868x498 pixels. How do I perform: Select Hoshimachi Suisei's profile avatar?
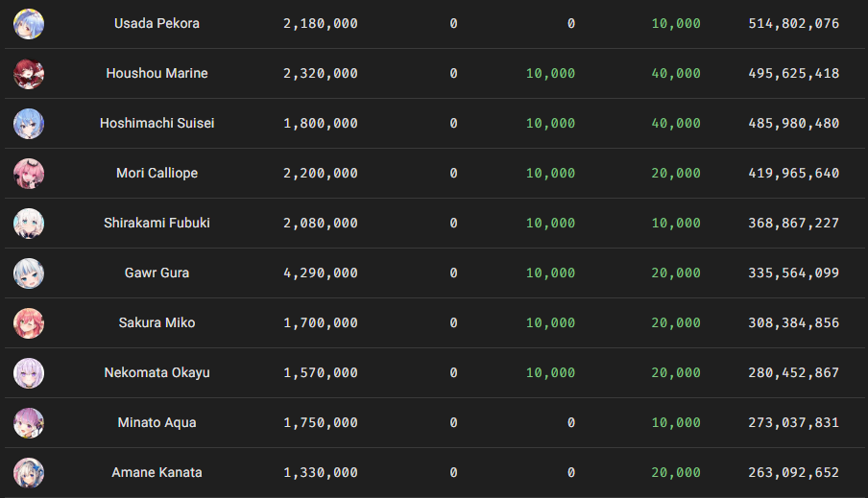(x=29, y=124)
